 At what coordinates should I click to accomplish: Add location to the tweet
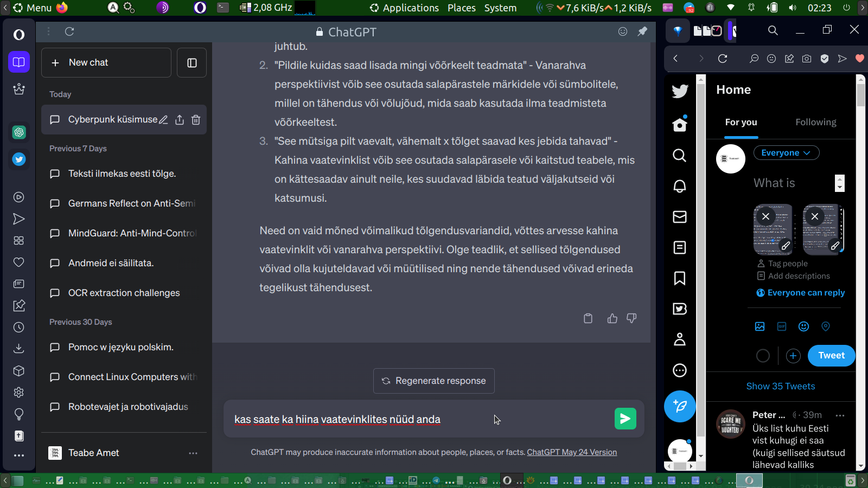point(826,326)
